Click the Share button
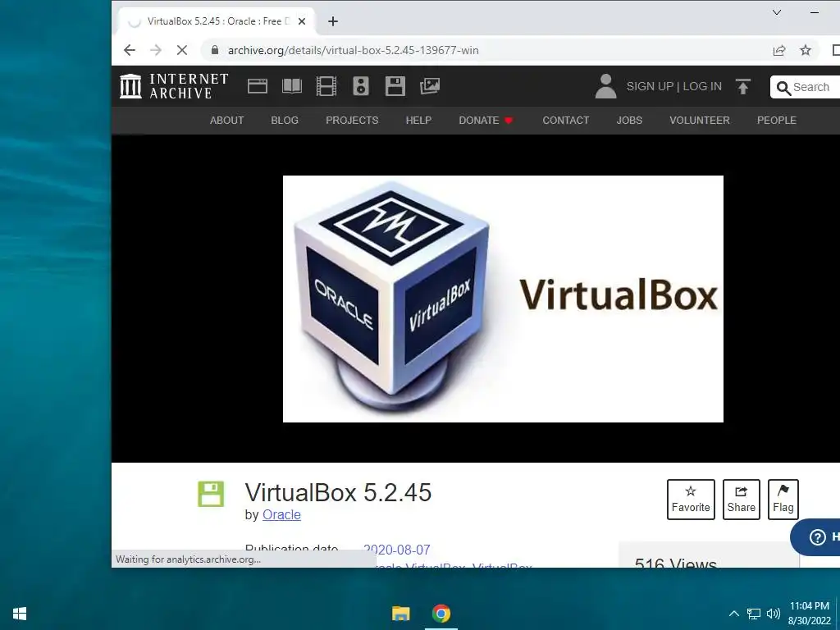The width and height of the screenshot is (840, 630). coord(742,500)
